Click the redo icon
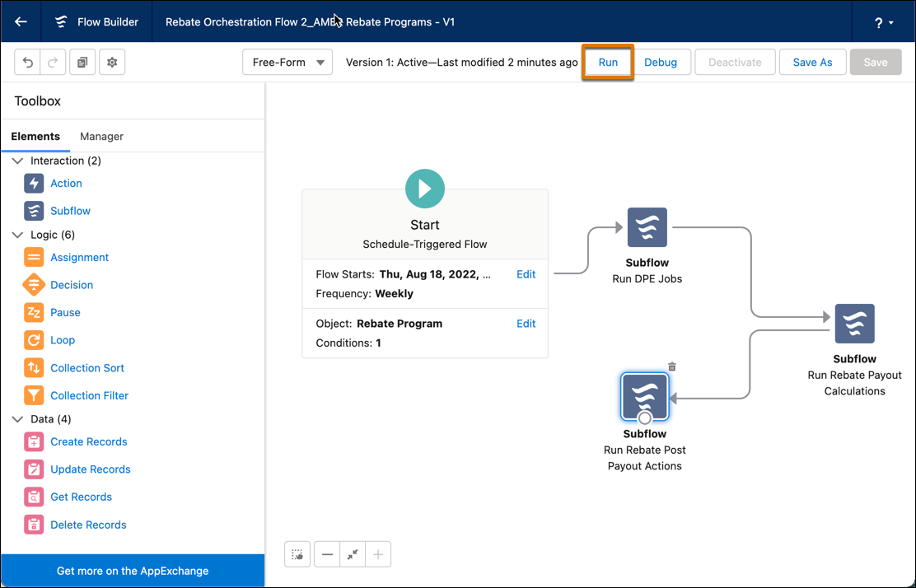The height and width of the screenshot is (588, 916). tap(53, 62)
